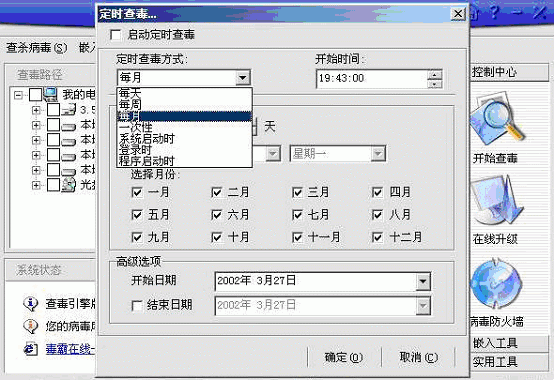Select 每周 in the dropdown list

point(184,105)
